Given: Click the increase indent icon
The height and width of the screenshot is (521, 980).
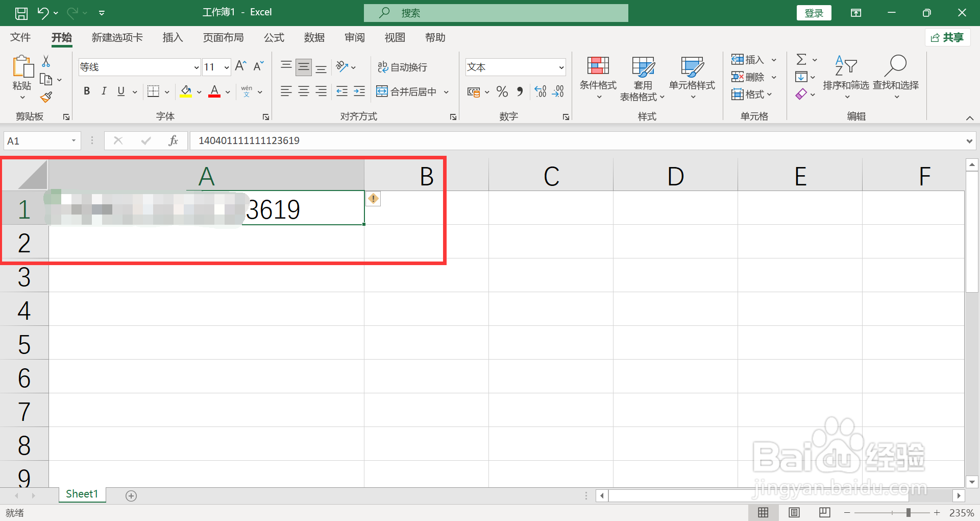Looking at the screenshot, I should 359,91.
